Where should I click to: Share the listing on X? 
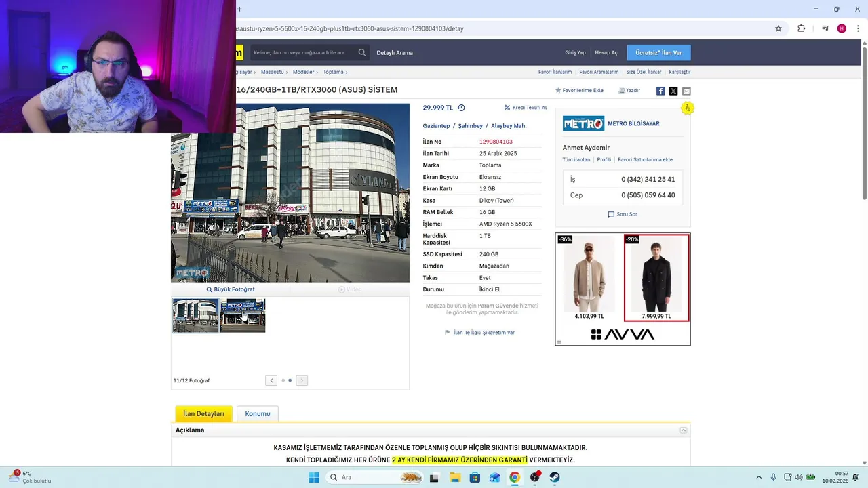[x=673, y=91]
